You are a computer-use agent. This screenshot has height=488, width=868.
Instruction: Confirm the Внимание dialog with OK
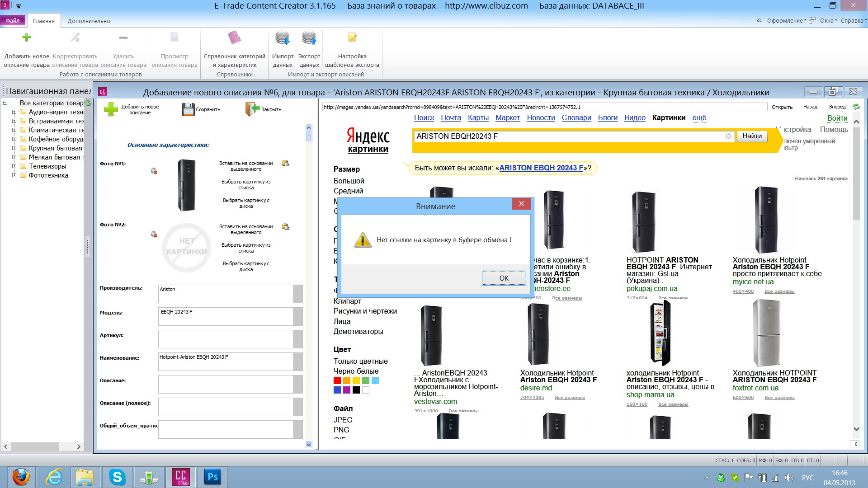point(504,278)
